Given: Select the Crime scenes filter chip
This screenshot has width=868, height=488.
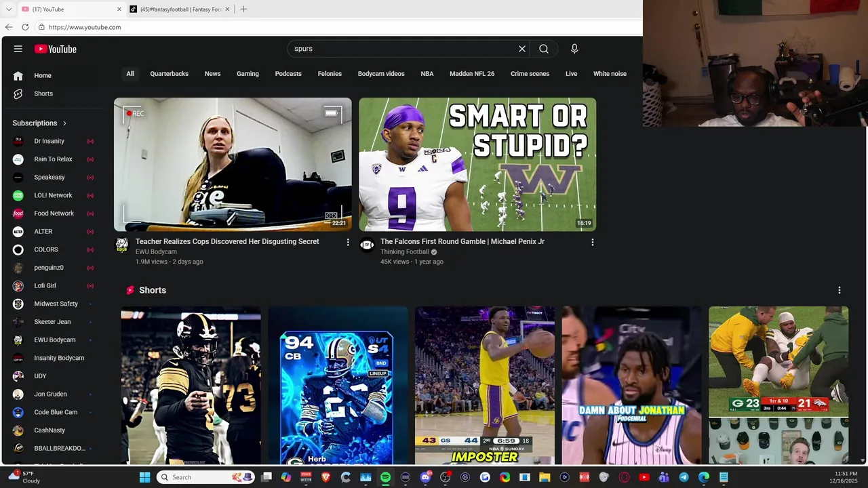Looking at the screenshot, I should [x=530, y=74].
